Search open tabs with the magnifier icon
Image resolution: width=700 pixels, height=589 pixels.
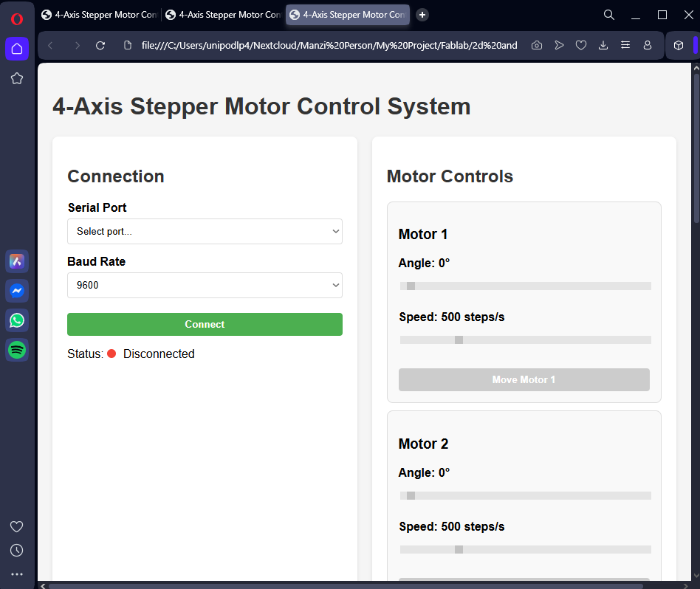click(609, 15)
